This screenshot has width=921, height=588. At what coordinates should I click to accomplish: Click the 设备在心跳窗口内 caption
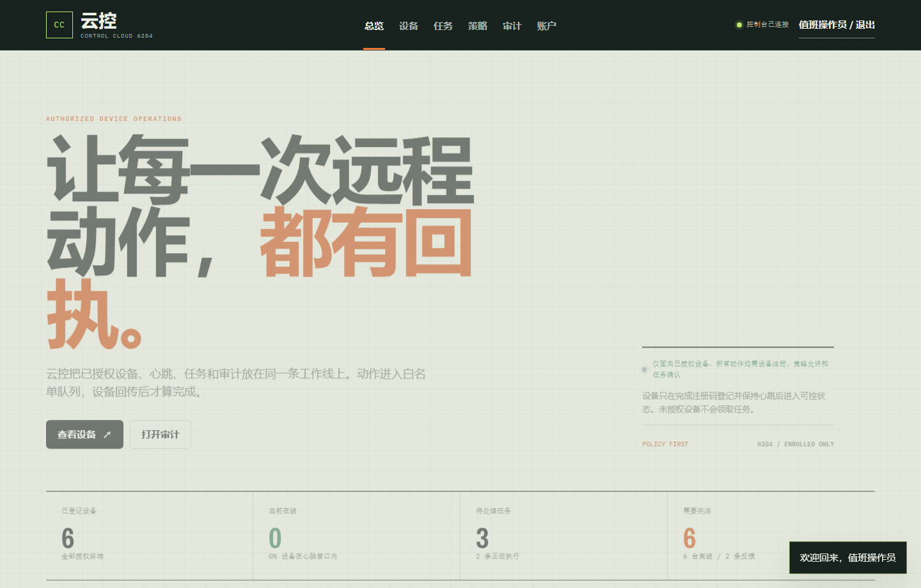[x=303, y=557]
